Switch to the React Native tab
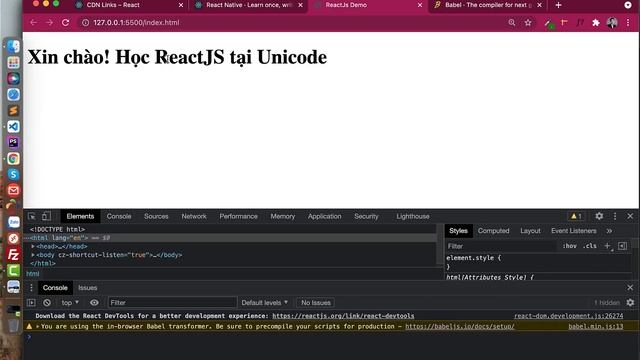Viewport: 640px width, 360px height. pyautogui.click(x=249, y=5)
